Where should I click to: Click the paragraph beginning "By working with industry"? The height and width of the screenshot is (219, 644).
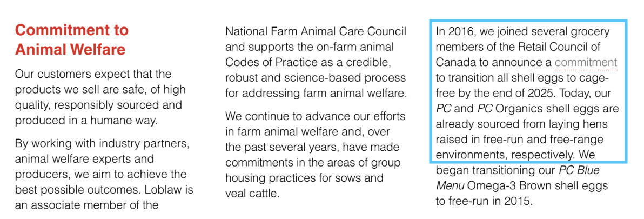(x=104, y=175)
